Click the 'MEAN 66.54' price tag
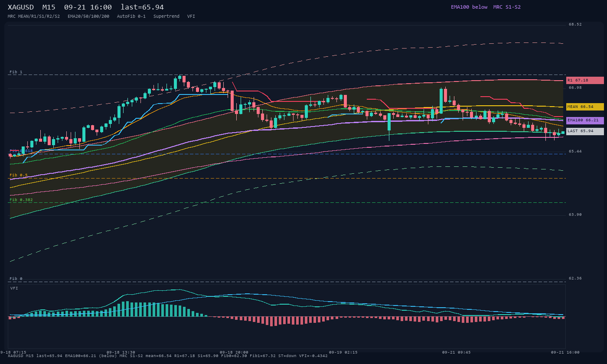This screenshot has width=607, height=364. 585,107
